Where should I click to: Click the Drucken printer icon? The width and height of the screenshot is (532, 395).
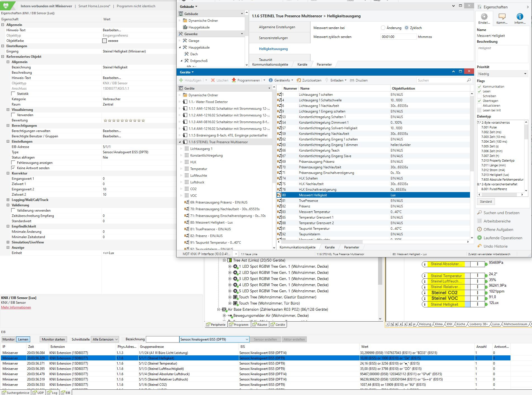[352, 80]
